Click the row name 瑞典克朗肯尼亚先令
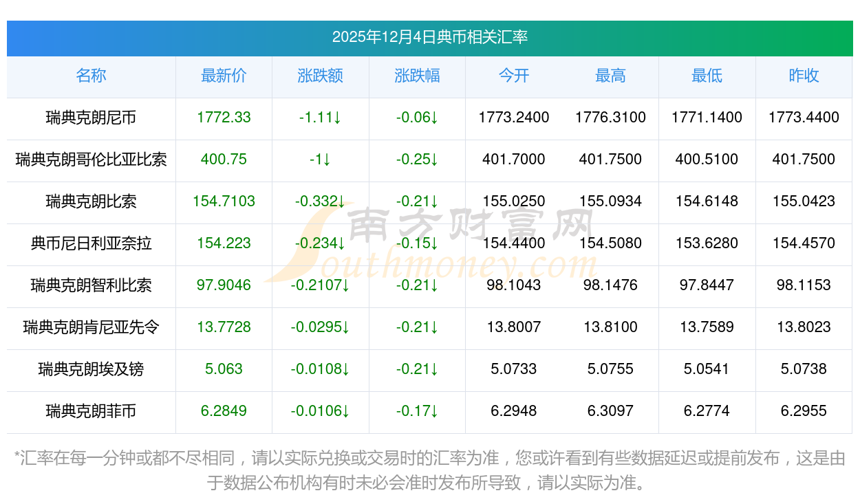 coord(92,327)
